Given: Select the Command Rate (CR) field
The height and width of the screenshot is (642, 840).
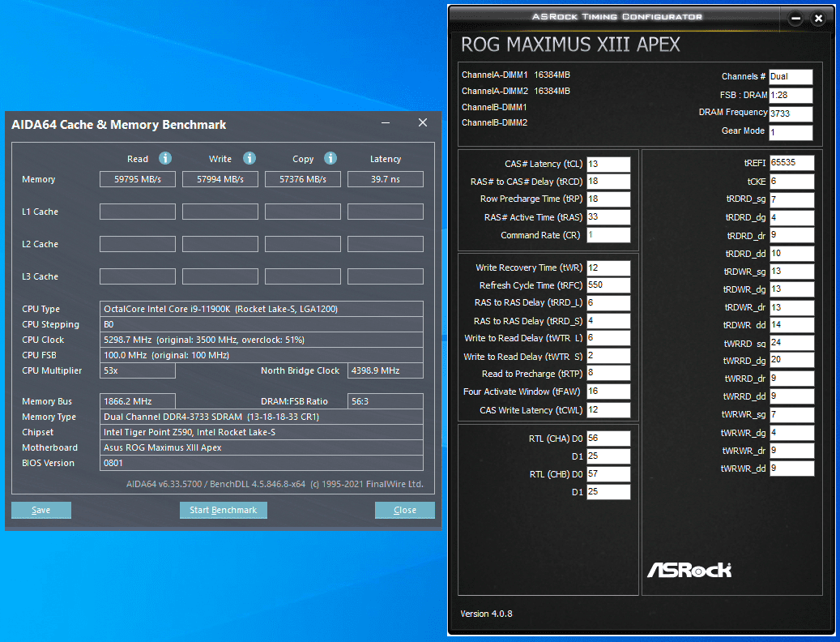Looking at the screenshot, I should pyautogui.click(x=608, y=235).
